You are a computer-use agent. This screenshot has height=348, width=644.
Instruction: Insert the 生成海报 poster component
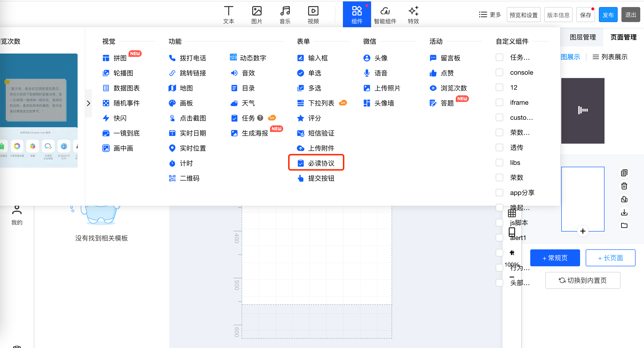249,133
